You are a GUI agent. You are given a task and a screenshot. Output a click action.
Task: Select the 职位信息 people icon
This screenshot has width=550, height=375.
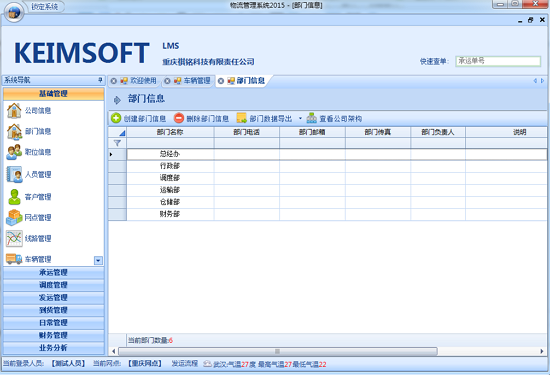tap(14, 152)
